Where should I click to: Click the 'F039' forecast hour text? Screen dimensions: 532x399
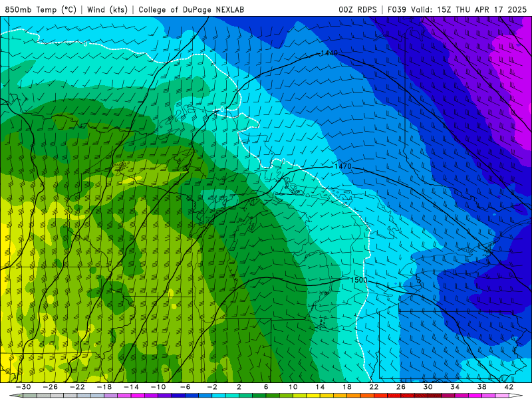(396, 9)
